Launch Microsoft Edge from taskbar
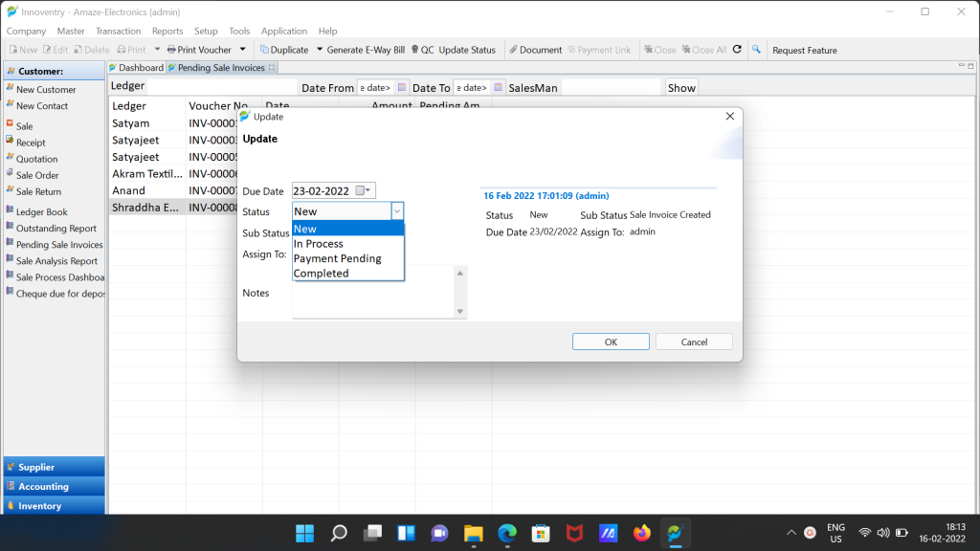The image size is (980, 551). [x=507, y=533]
